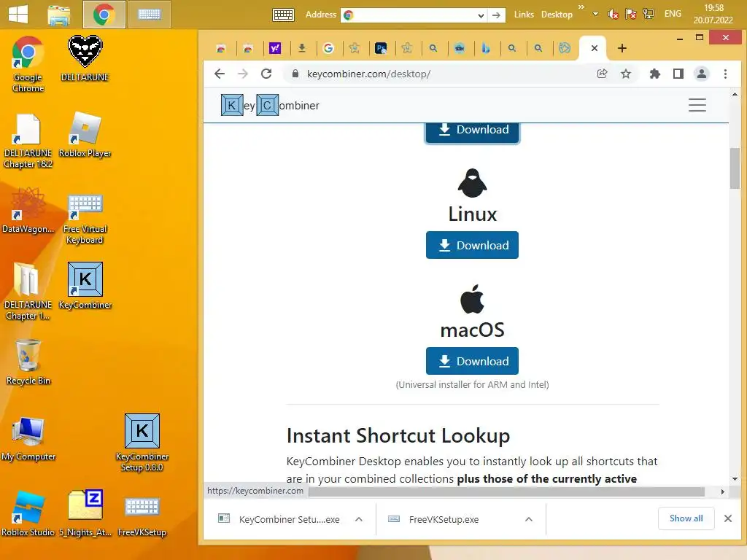Click the taskbar Address input field
This screenshot has width=747, height=560.
click(x=414, y=15)
